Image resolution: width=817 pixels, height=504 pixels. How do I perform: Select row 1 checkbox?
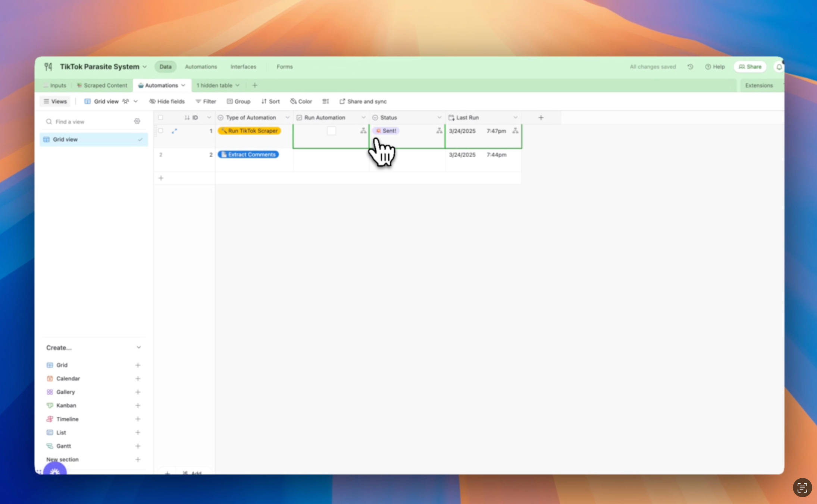161,131
